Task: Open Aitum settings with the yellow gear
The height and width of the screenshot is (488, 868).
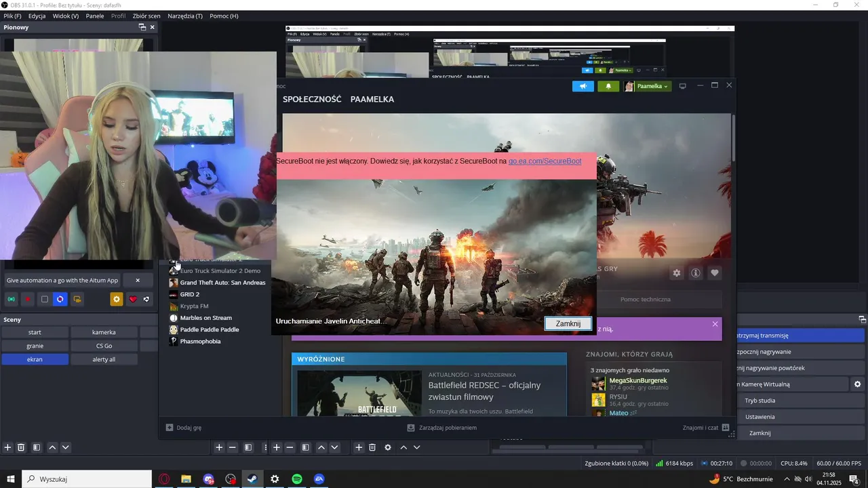Action: click(117, 299)
